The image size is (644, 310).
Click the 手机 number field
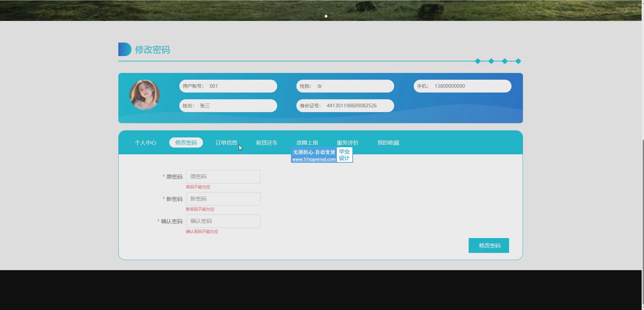pyautogui.click(x=462, y=86)
